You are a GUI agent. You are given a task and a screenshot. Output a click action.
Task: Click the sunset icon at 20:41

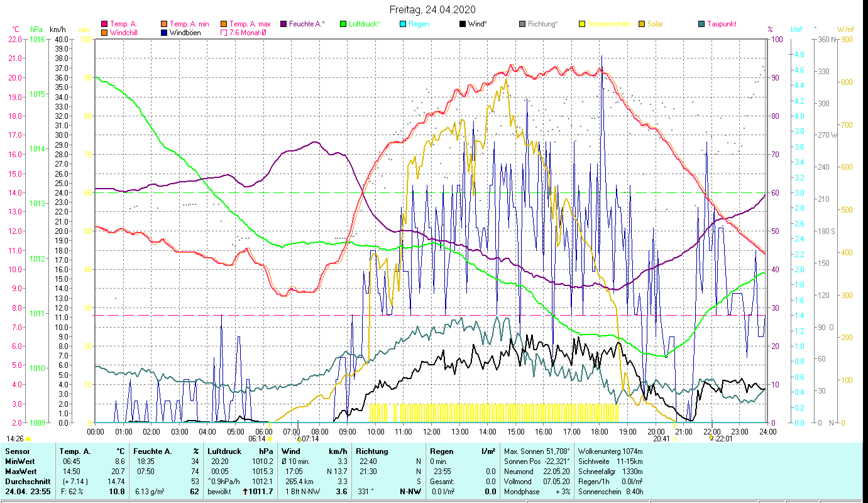pyautogui.click(x=674, y=439)
